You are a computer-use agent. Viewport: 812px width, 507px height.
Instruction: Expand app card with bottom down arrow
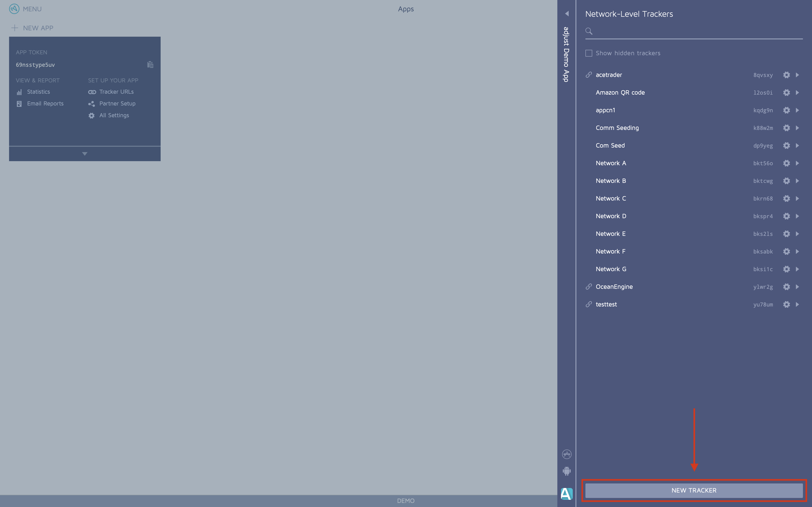pos(85,154)
